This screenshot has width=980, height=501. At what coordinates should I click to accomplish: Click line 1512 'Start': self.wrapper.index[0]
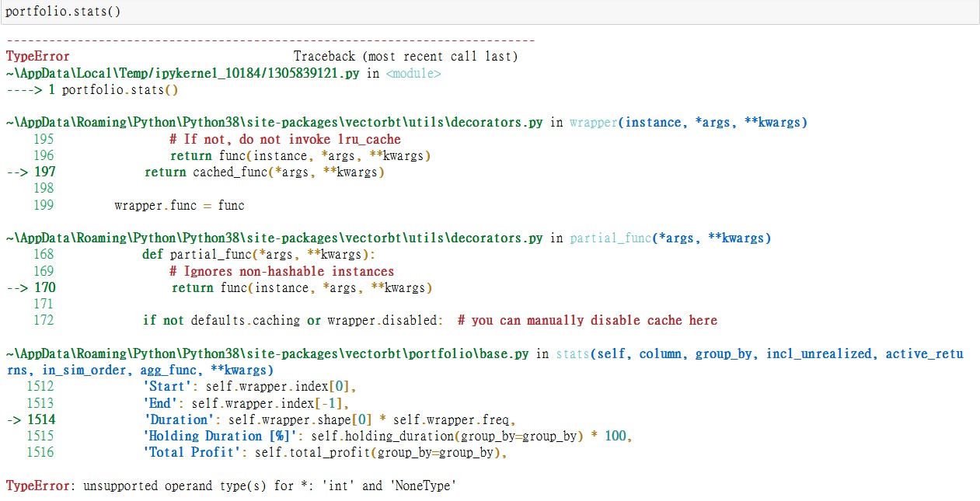pyautogui.click(x=249, y=387)
